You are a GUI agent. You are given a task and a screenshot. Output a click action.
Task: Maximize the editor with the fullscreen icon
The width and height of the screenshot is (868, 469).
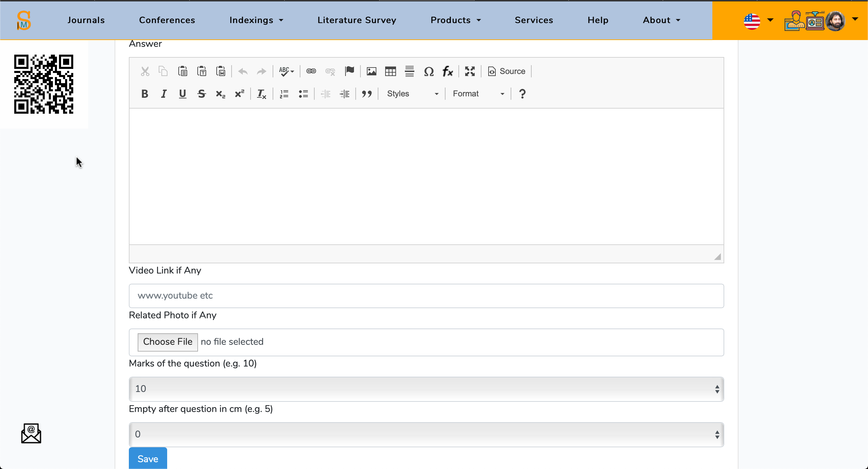tap(470, 71)
